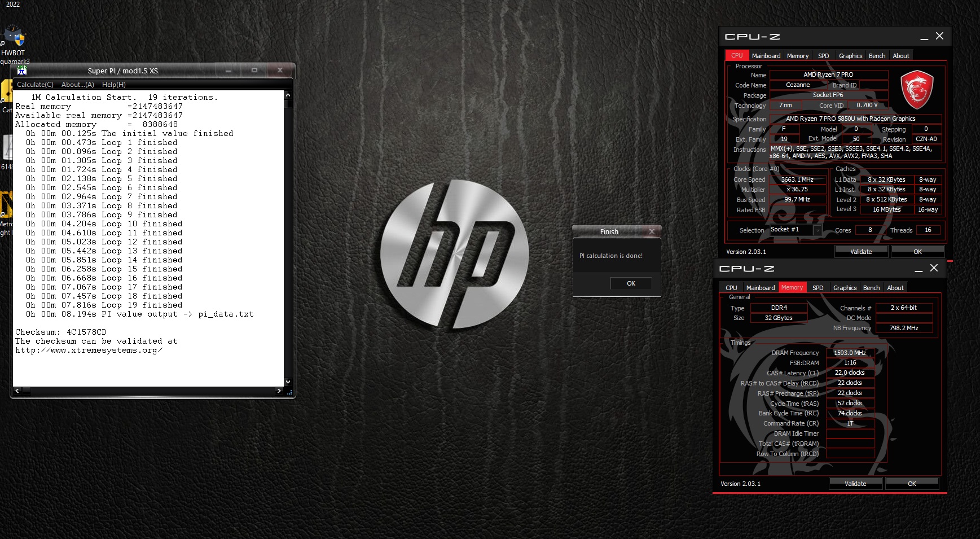This screenshot has width=980, height=539.
Task: Click the Size value 32 GBytes
Action: tap(779, 318)
